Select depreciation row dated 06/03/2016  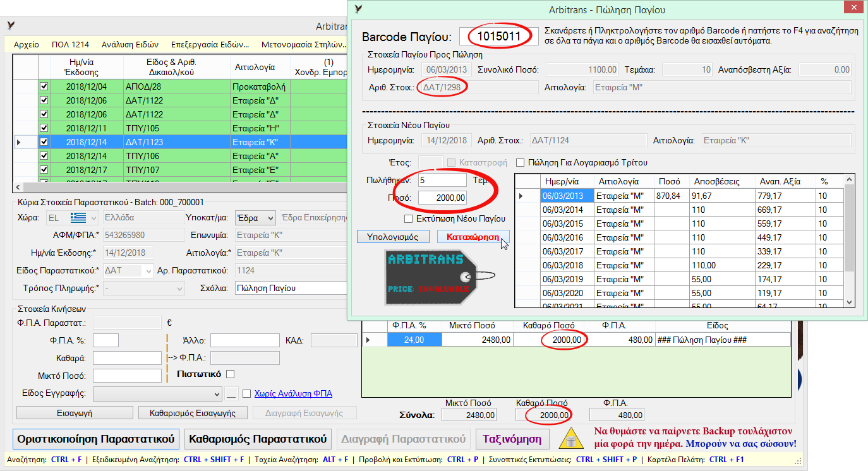[x=680, y=238]
